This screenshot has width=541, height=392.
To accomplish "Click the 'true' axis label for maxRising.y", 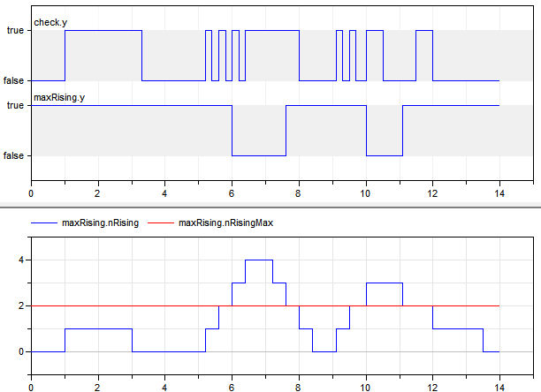I will tap(15, 105).
